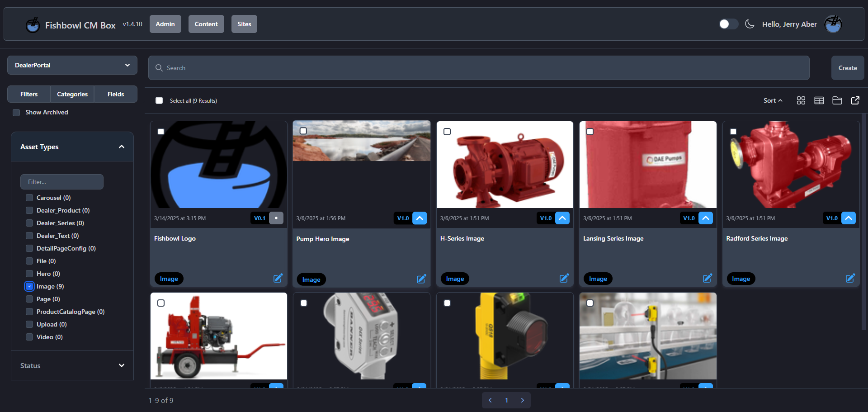Check the Hero asset type
The image size is (868, 412).
29,274
